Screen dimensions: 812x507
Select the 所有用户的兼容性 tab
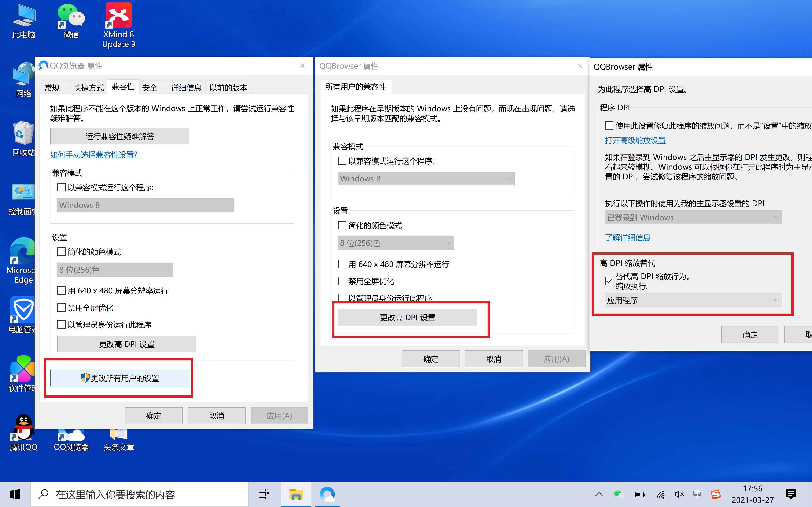355,87
